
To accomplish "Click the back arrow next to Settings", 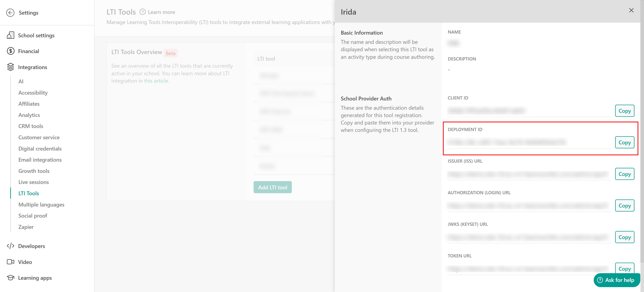I will click(10, 13).
